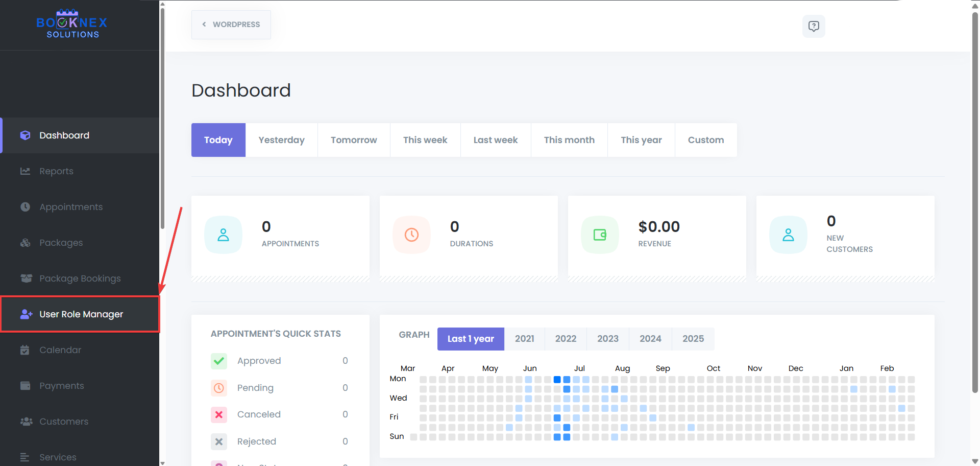The image size is (980, 466).
Task: Click the Booknex Solutions logo
Action: point(72,25)
